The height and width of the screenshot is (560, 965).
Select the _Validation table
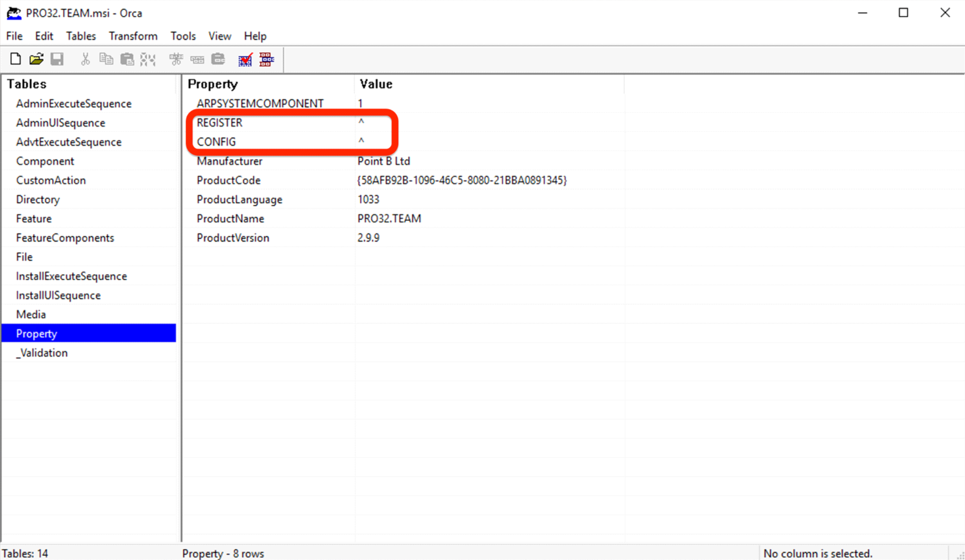(x=42, y=353)
